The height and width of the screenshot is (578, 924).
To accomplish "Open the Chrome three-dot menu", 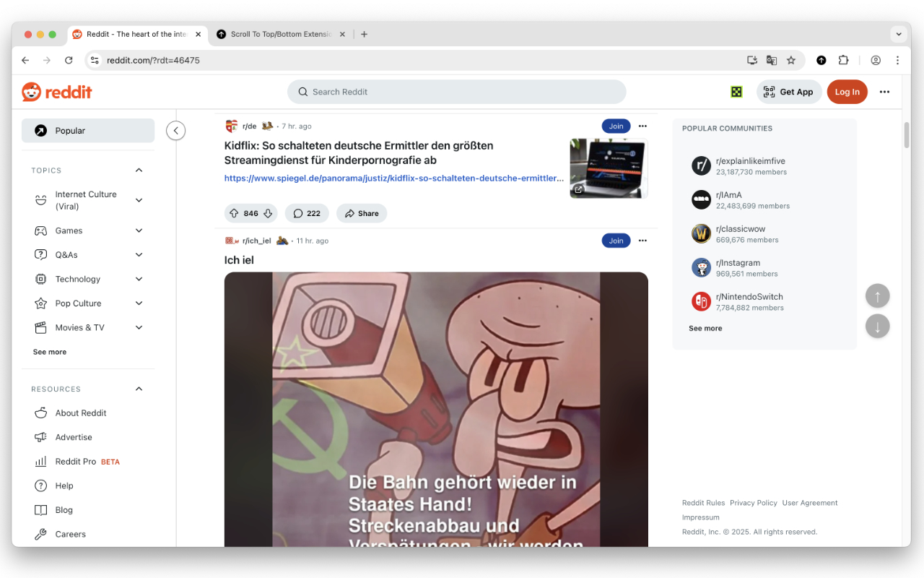I will tap(898, 61).
